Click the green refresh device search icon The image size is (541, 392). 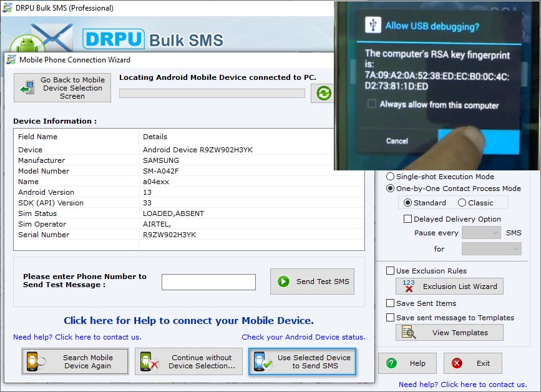[324, 93]
